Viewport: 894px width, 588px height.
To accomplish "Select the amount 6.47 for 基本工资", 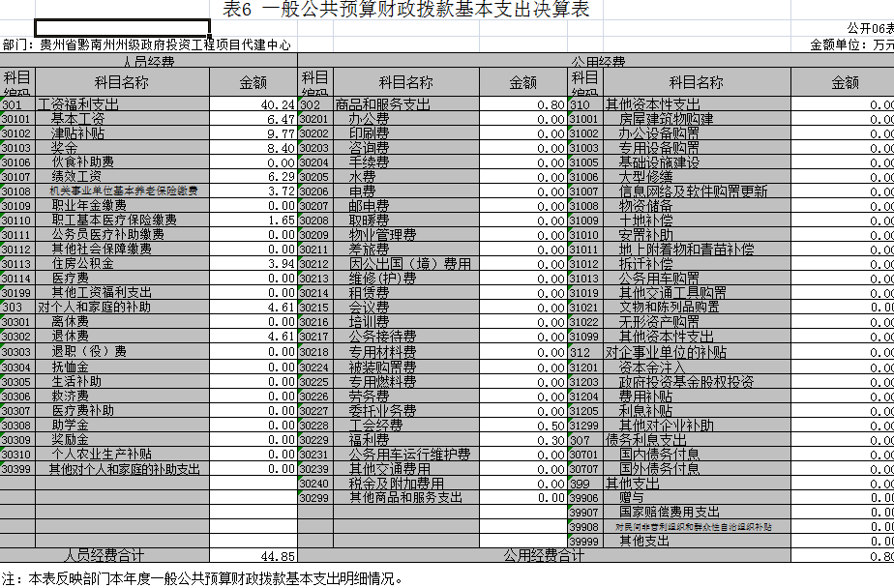I will pyautogui.click(x=253, y=119).
